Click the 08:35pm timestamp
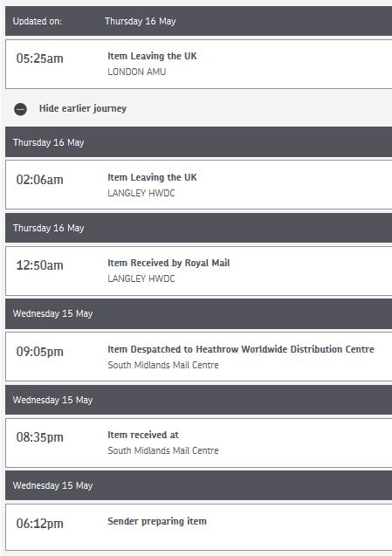The height and width of the screenshot is (556, 392). click(40, 437)
